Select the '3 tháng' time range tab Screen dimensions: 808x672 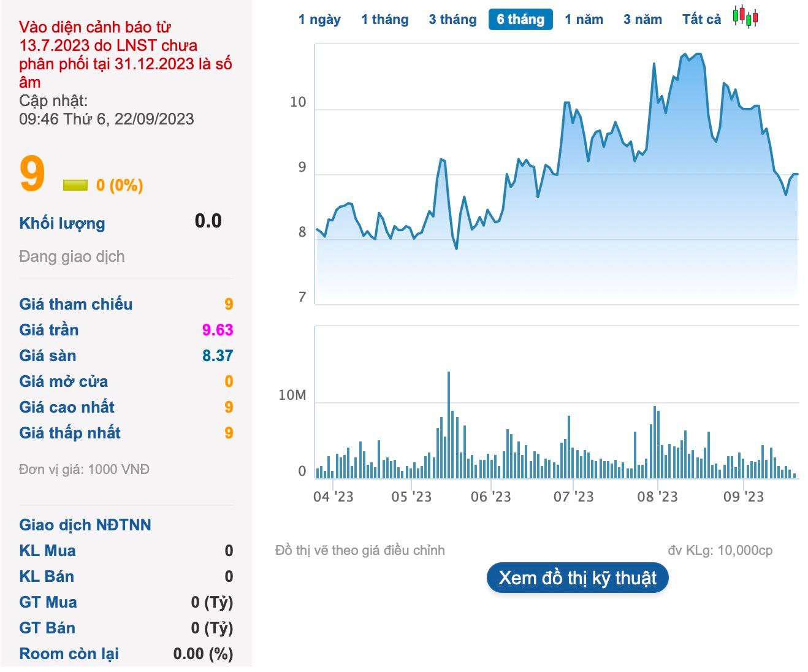pyautogui.click(x=452, y=20)
